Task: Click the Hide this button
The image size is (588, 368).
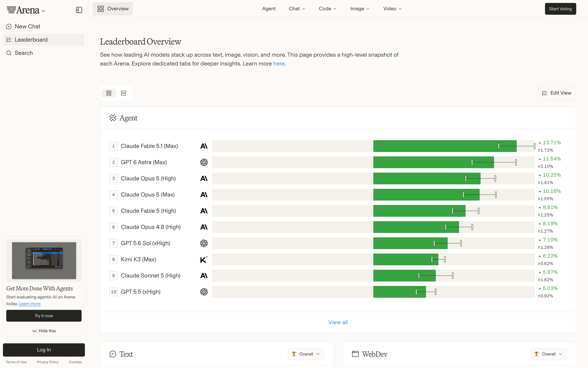Action: pos(44,331)
